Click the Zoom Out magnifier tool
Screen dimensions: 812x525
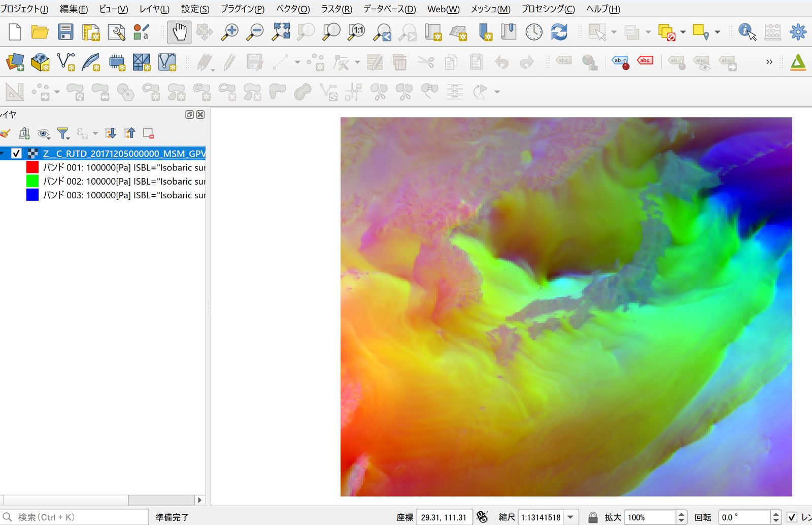pos(255,32)
